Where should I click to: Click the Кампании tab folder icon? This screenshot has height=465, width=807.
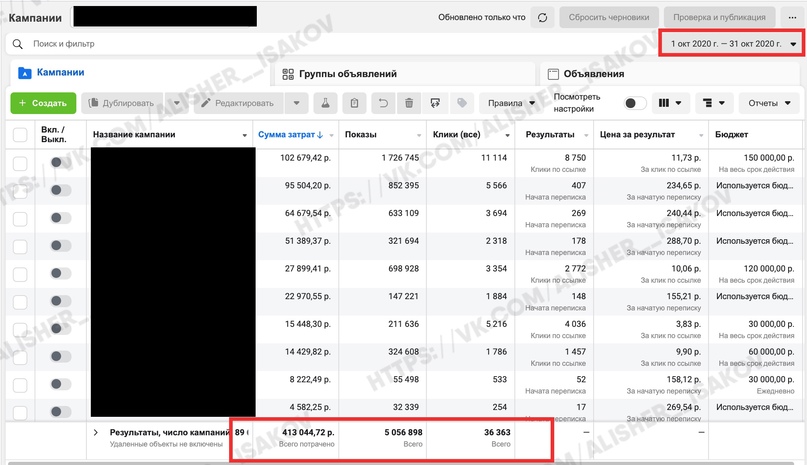pyautogui.click(x=25, y=73)
